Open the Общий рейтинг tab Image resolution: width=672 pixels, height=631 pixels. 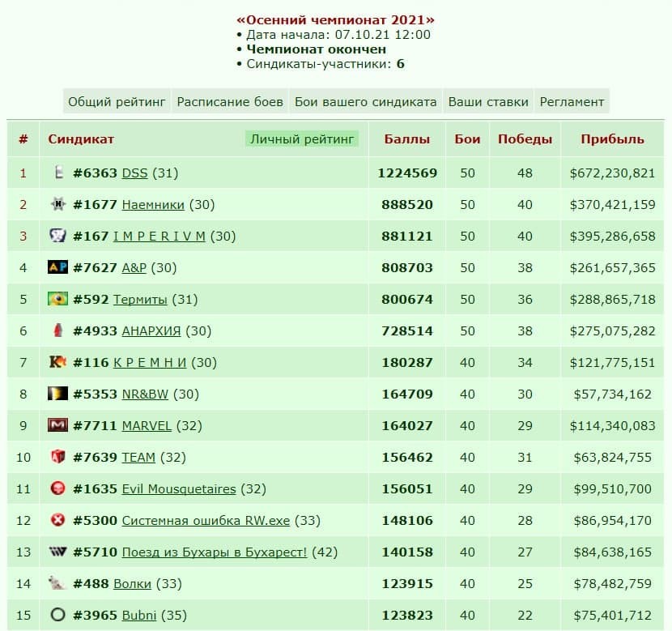(x=117, y=101)
